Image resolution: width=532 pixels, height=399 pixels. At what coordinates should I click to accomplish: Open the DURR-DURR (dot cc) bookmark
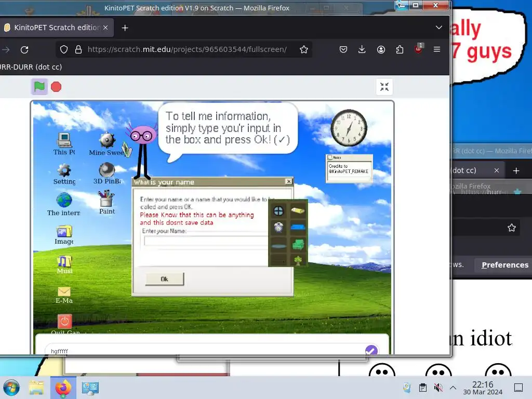coord(31,67)
